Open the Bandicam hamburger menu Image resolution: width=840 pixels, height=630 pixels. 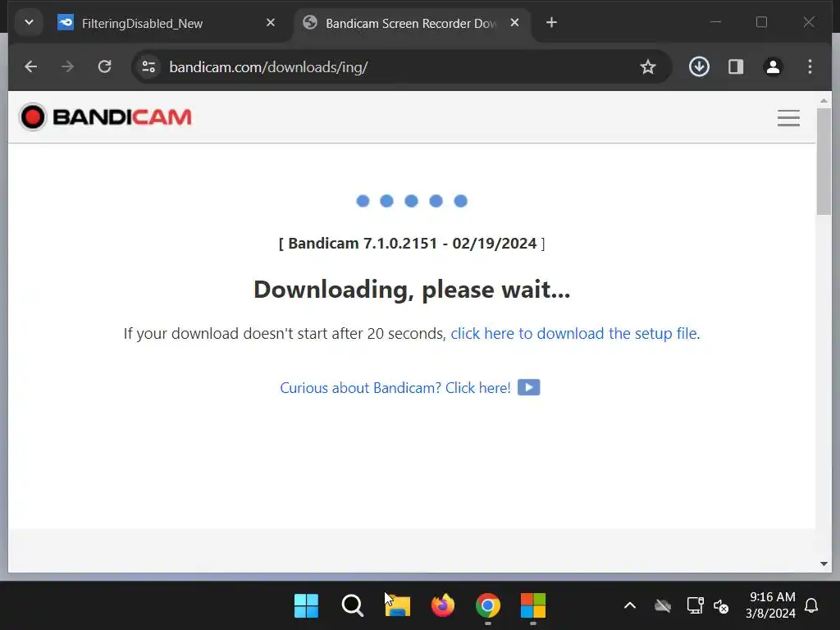point(788,118)
